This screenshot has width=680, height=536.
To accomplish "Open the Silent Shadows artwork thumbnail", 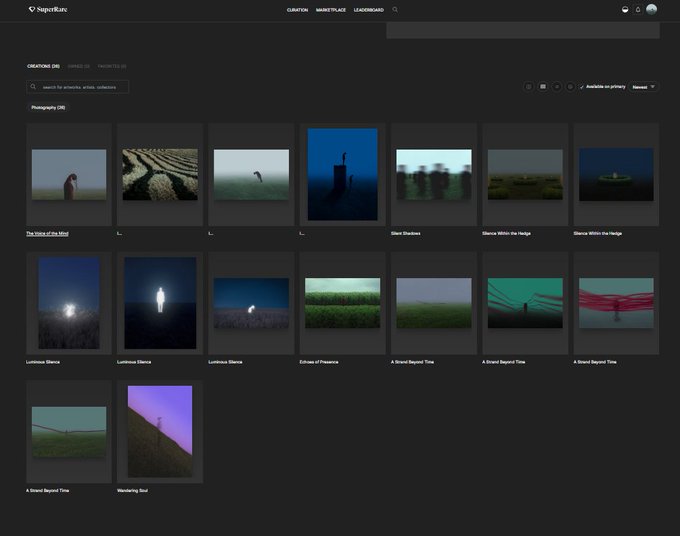I will 434,175.
